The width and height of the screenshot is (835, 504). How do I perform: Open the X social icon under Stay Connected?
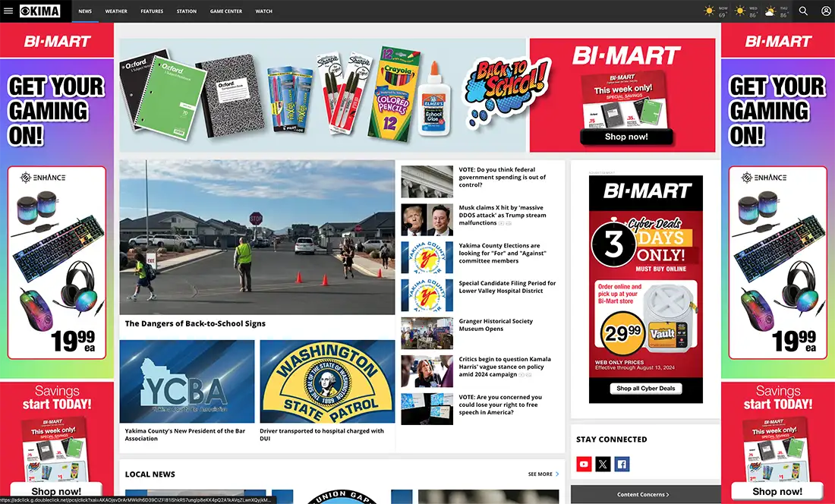click(x=603, y=464)
